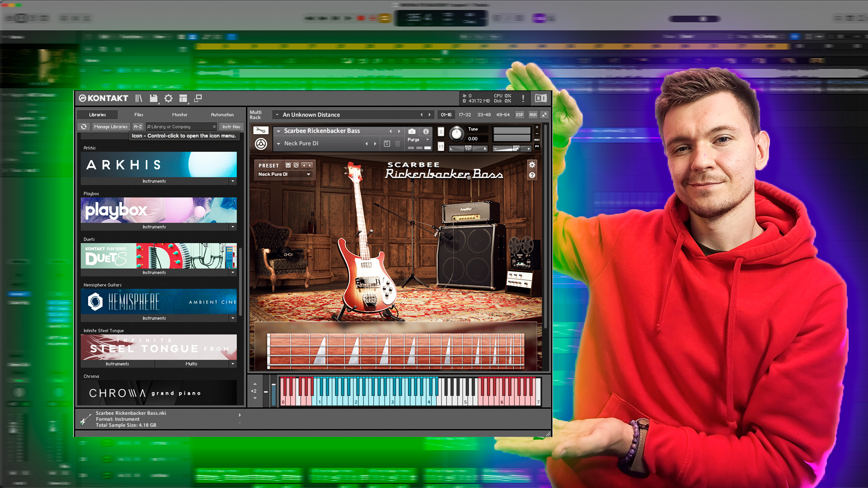Mute the instrument with the M button
The width and height of the screenshot is (868, 488).
(441, 146)
